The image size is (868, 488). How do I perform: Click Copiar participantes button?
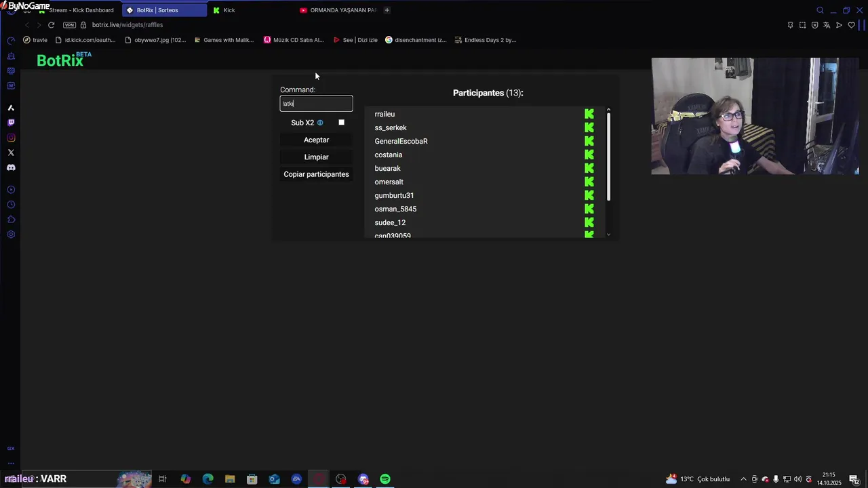pos(317,174)
